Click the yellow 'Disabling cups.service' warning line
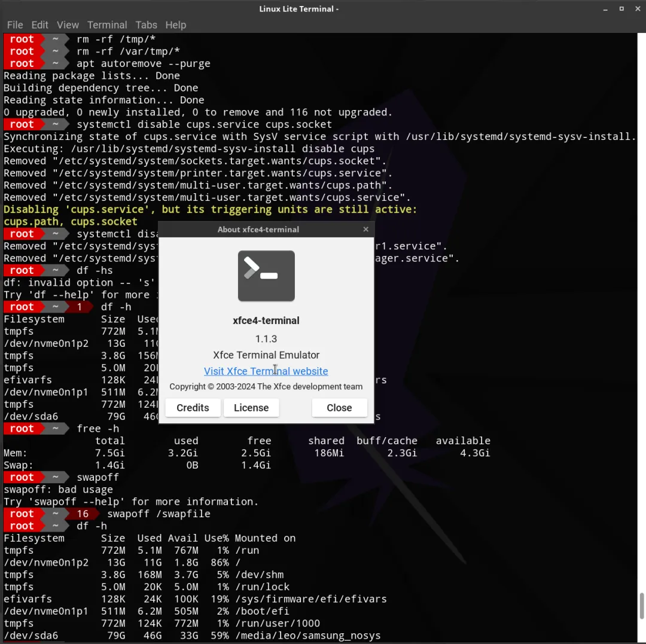The width and height of the screenshot is (646, 644). pos(210,210)
